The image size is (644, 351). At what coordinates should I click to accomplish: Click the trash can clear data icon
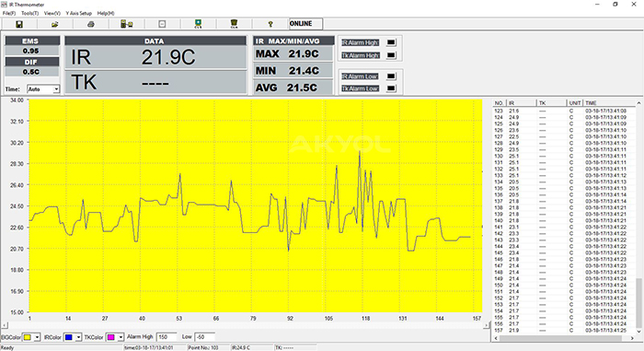pyautogui.click(x=234, y=24)
